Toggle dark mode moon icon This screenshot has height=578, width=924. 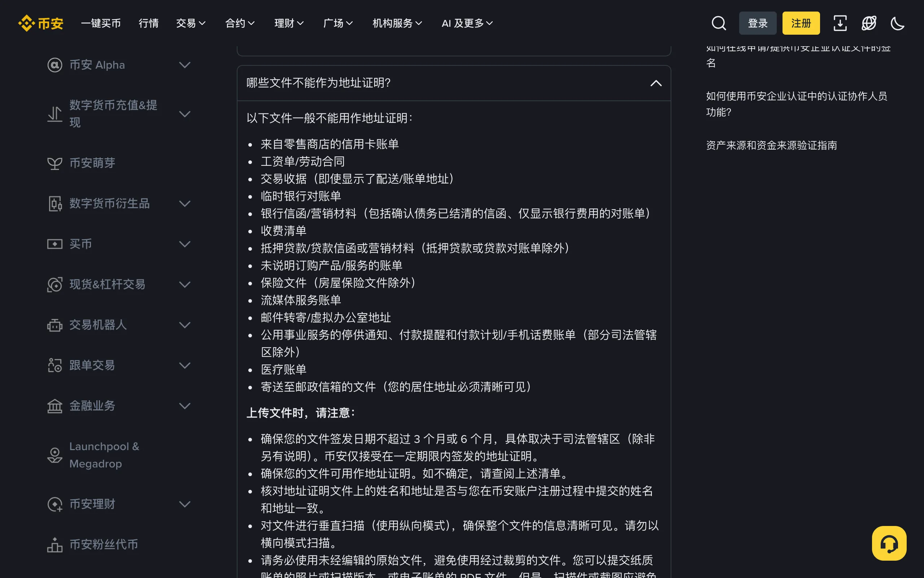click(897, 23)
